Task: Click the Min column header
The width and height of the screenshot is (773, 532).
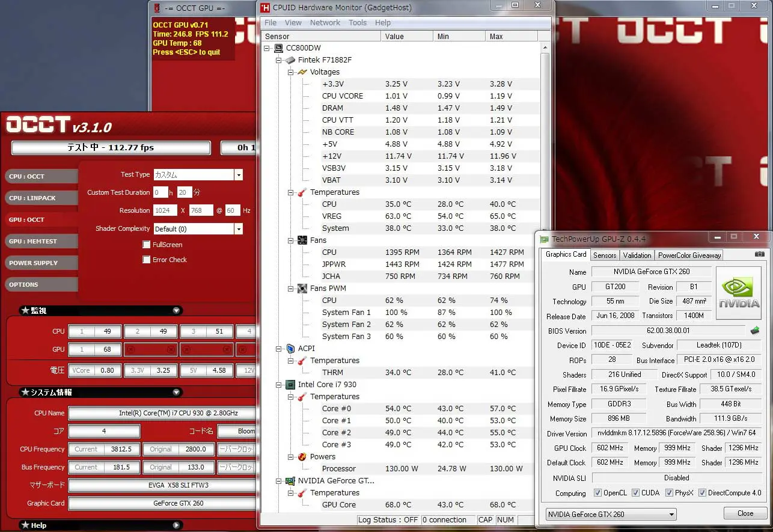Action: 459,36
